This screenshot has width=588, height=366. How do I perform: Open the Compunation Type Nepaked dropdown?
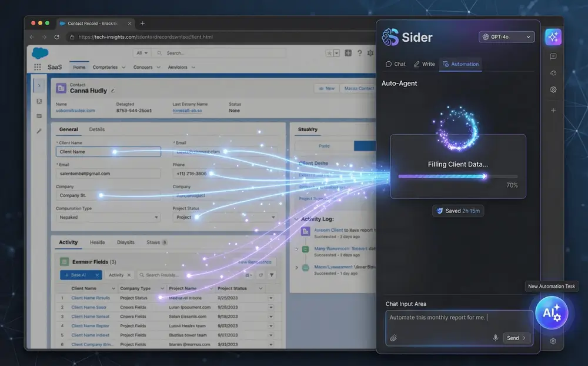[x=108, y=217]
